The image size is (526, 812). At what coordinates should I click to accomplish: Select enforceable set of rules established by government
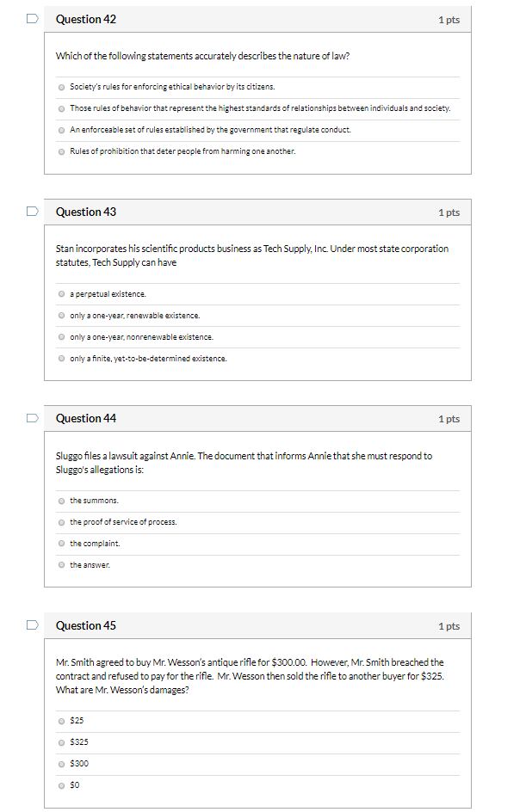(61, 129)
